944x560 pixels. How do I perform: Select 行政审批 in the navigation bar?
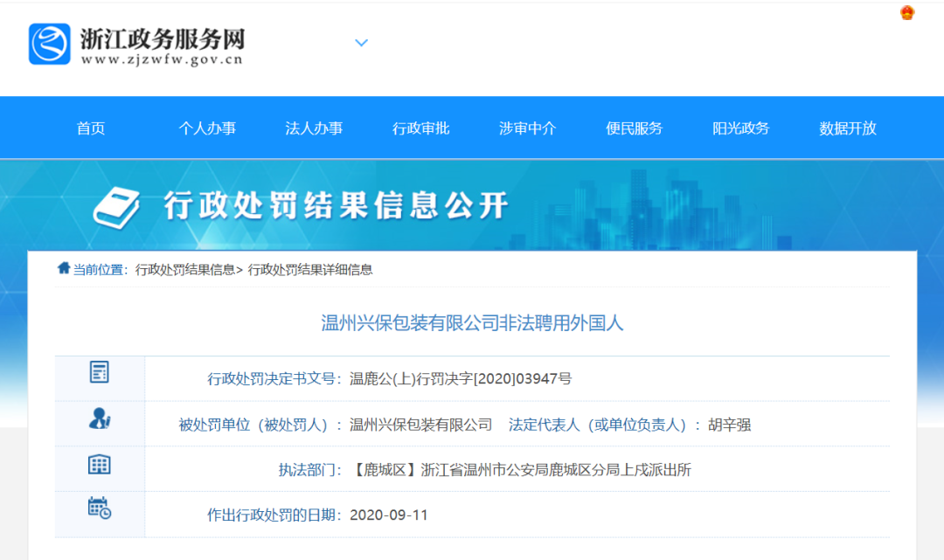click(420, 128)
